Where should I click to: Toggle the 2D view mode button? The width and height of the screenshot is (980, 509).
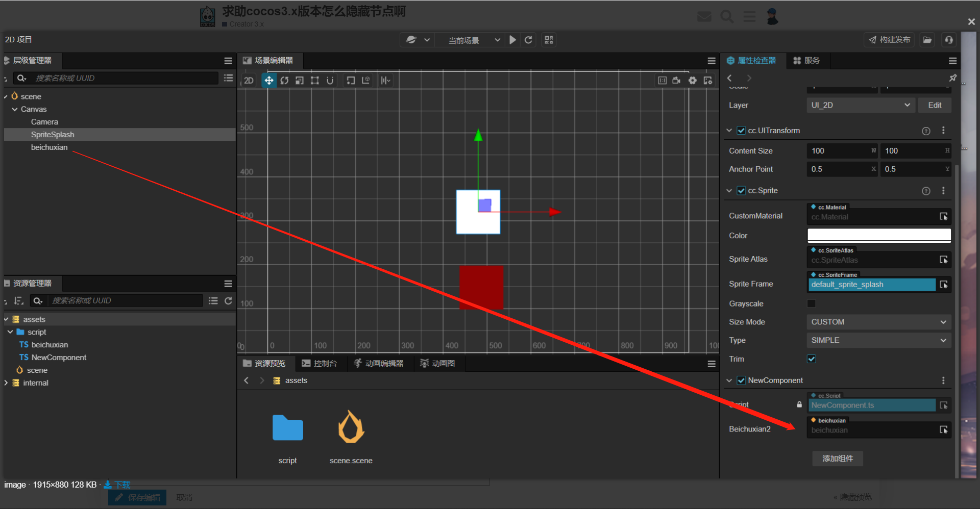(x=249, y=81)
